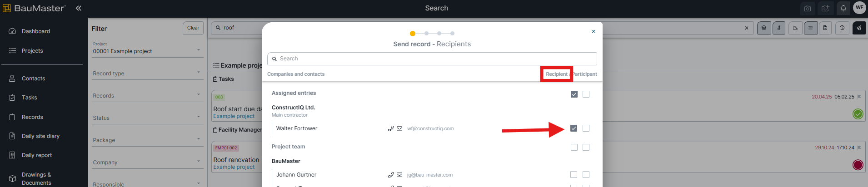Click the send paper-plane icon
This screenshot has width=868, height=187.
[x=859, y=28]
